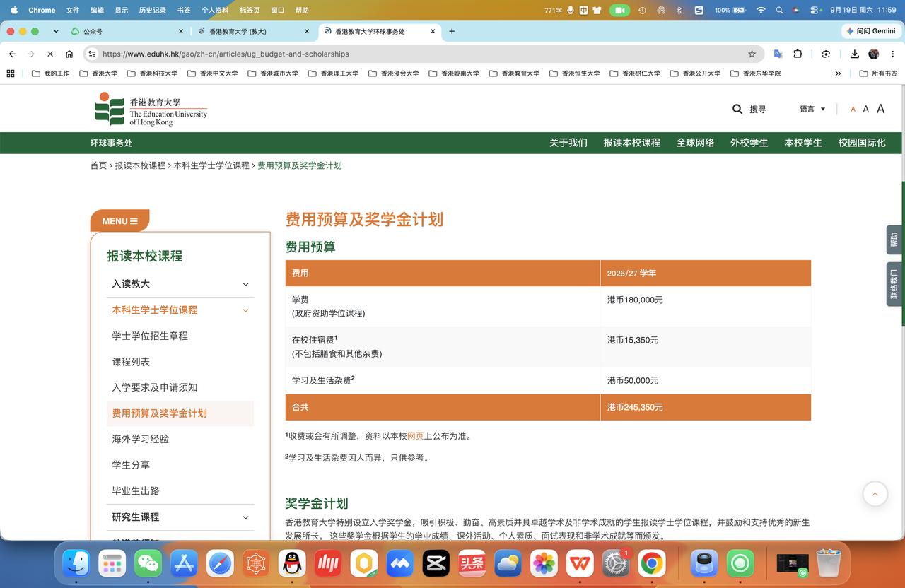Open the Chrome three-dot menu
Screen dimensions: 905x588
(892, 54)
